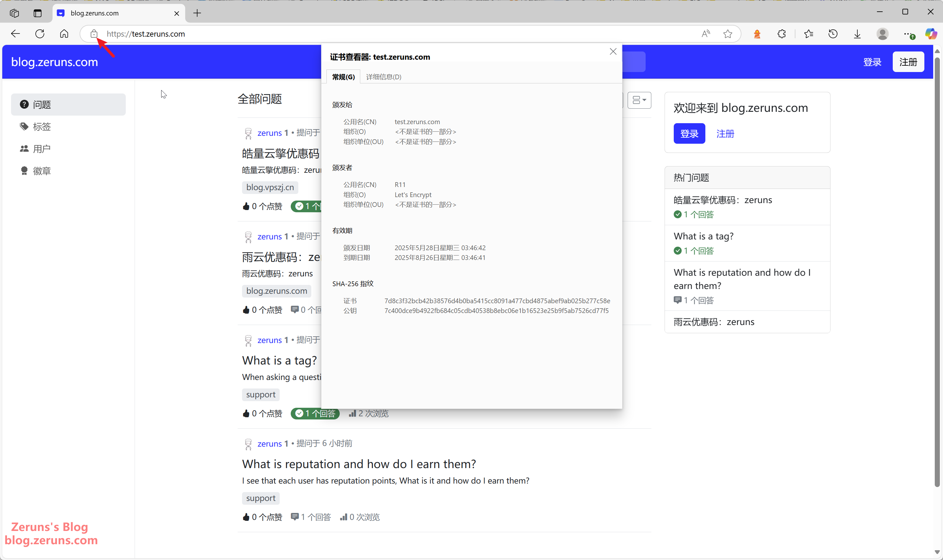Click 注册 link in welcome card
Image resolution: width=943 pixels, height=560 pixels.
click(x=725, y=134)
